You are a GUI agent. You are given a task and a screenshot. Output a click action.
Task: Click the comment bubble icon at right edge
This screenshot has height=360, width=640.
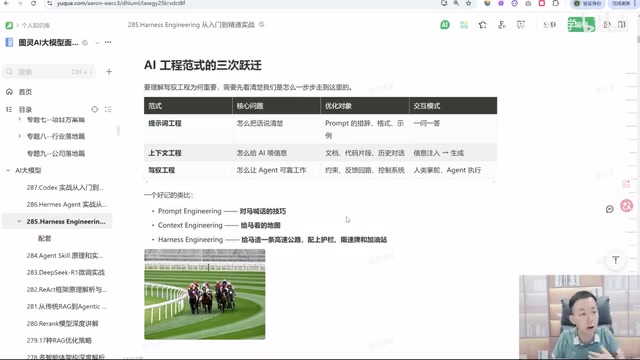click(609, 209)
